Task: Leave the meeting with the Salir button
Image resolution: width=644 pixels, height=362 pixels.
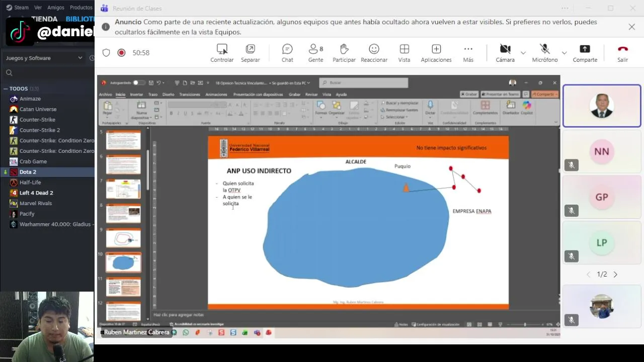Action: coord(622,53)
